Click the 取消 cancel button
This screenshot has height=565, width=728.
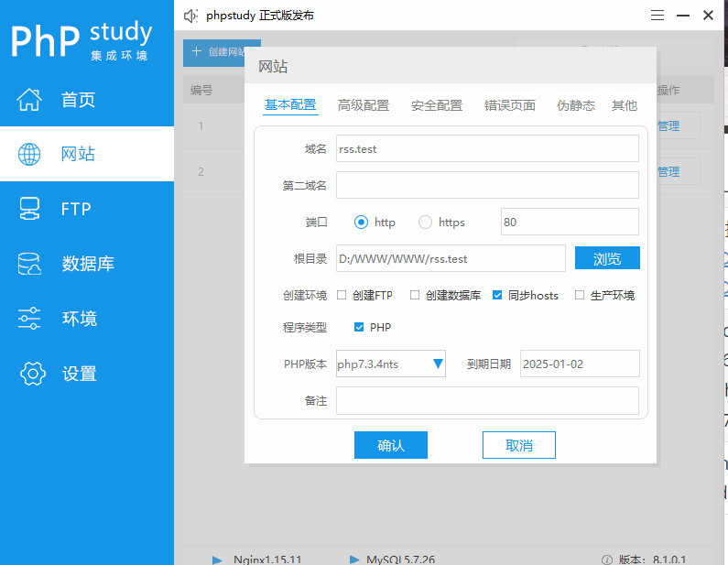pos(518,445)
